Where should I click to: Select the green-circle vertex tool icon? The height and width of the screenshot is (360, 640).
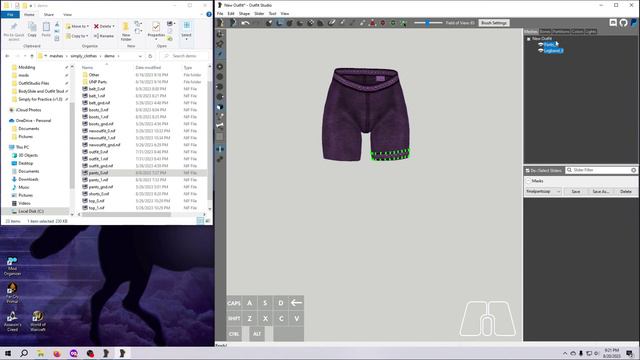393,23
